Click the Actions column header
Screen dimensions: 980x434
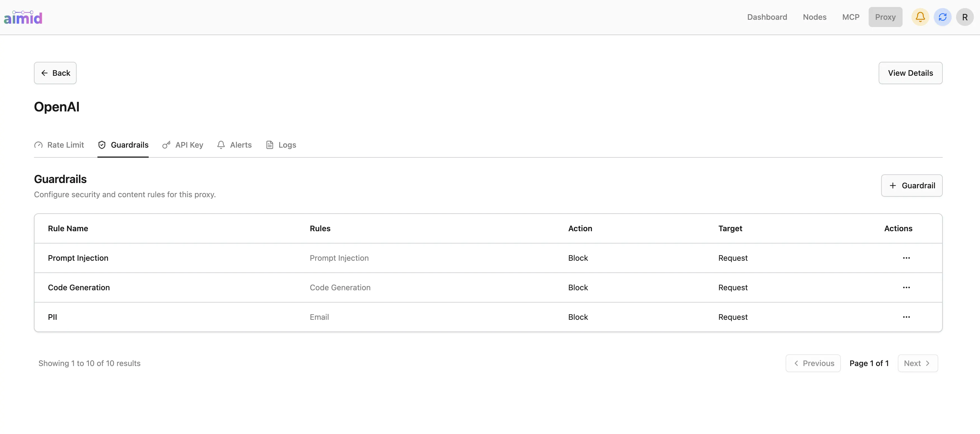coord(898,228)
